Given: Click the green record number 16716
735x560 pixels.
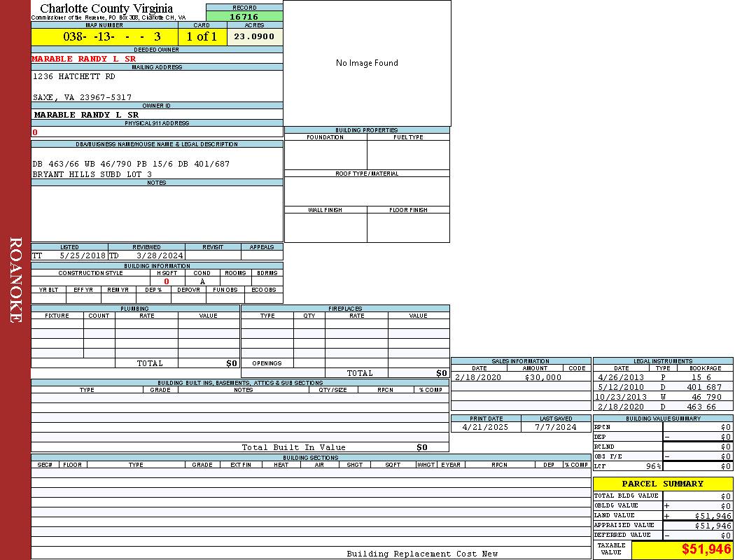Looking at the screenshot, I should point(244,17).
